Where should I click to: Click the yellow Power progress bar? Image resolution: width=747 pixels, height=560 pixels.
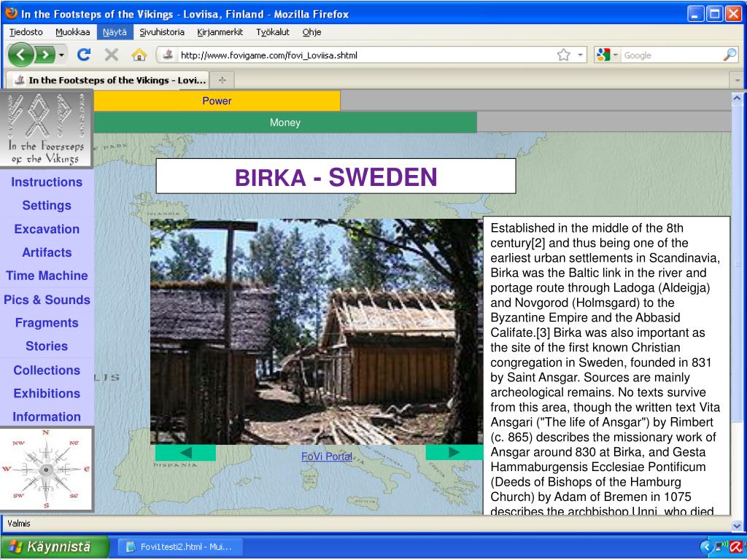217,101
